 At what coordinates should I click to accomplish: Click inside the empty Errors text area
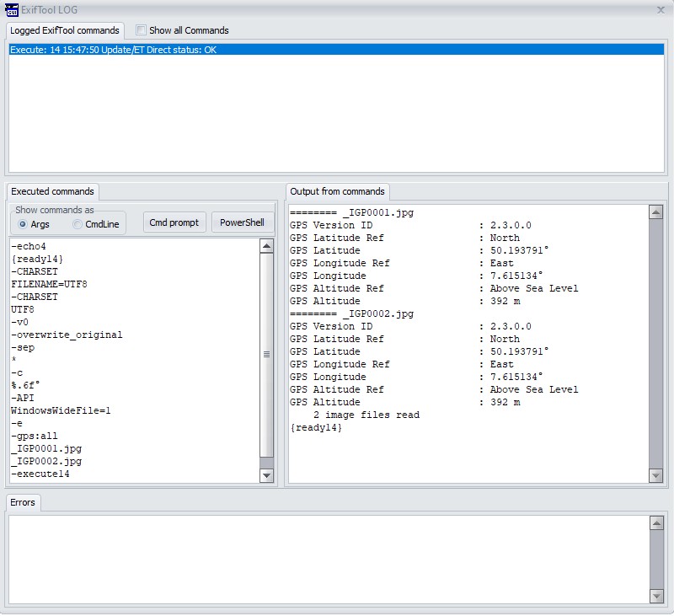tap(329, 560)
